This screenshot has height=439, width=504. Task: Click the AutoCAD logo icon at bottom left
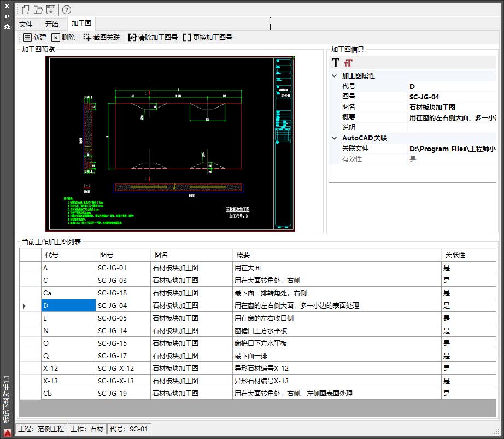(x=7, y=433)
